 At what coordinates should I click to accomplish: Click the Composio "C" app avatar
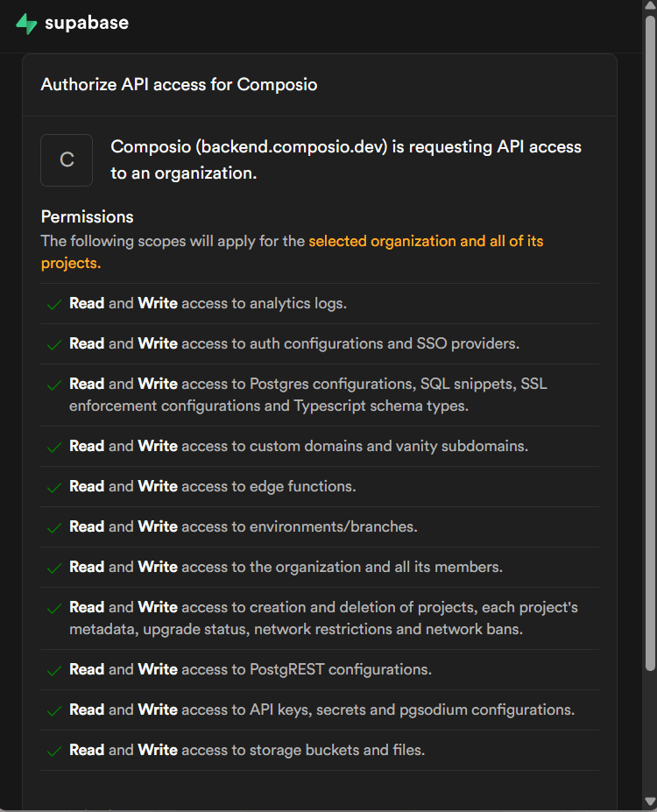pyautogui.click(x=67, y=160)
